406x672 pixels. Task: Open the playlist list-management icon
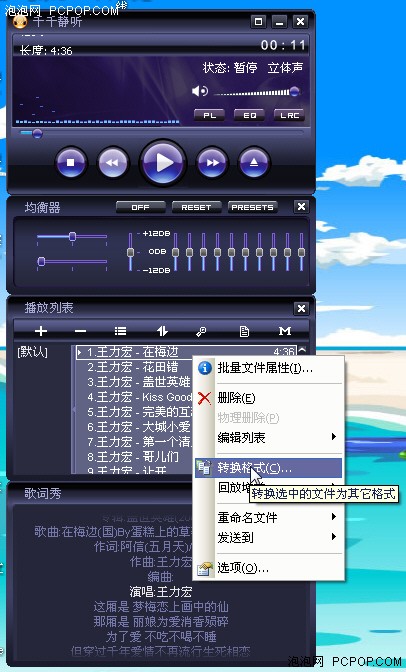120,331
